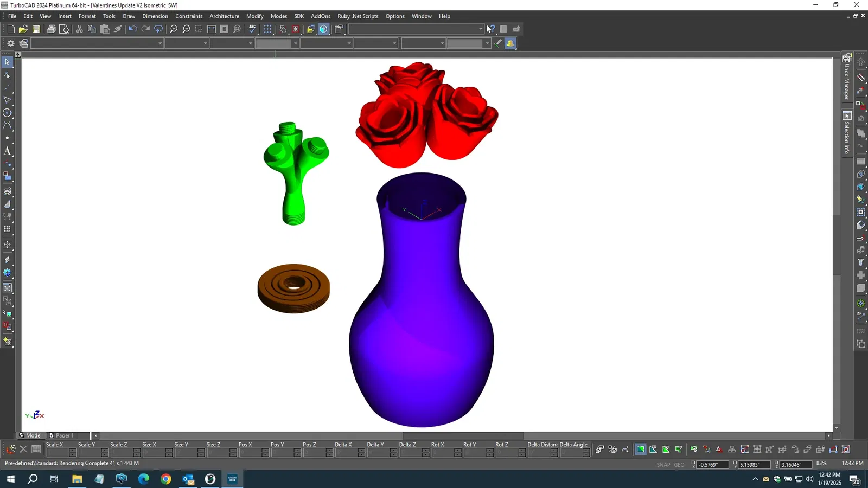868x488 pixels.
Task: Click the Save floppy disk icon
Action: tap(36, 29)
